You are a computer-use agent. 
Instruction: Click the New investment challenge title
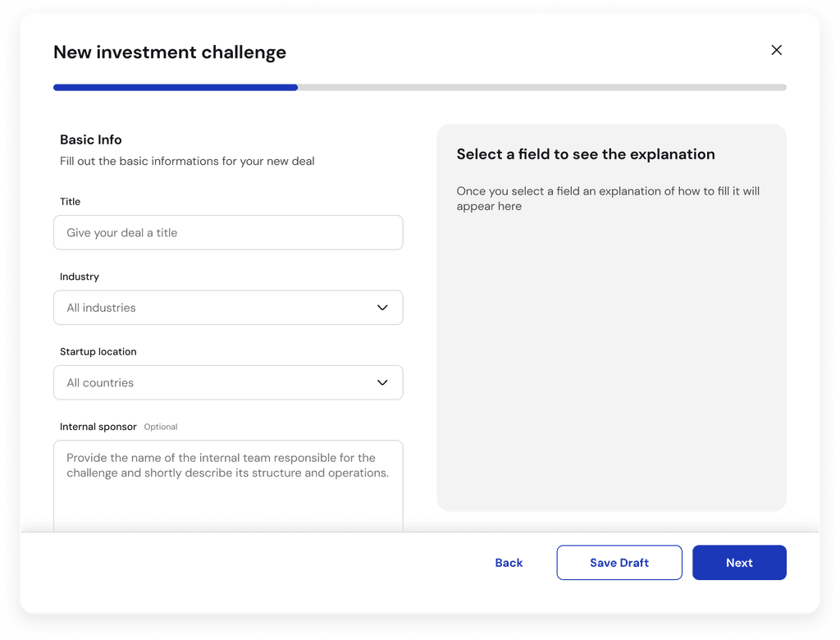170,53
